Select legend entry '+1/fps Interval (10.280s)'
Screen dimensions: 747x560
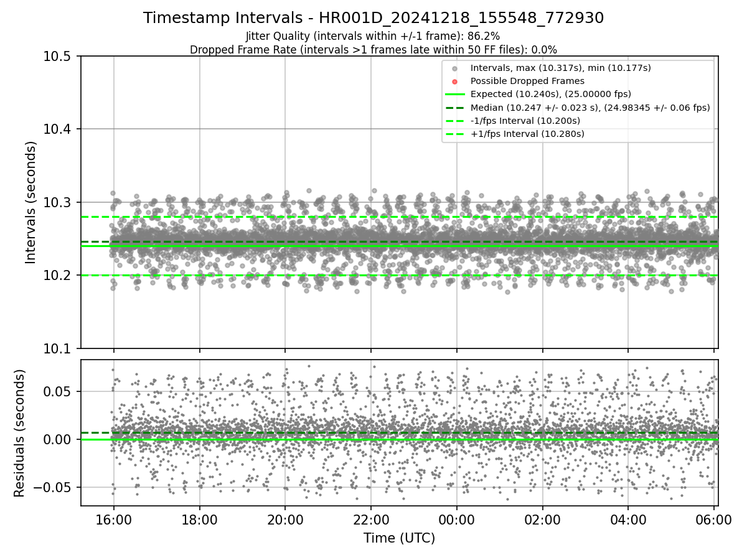coord(527,134)
